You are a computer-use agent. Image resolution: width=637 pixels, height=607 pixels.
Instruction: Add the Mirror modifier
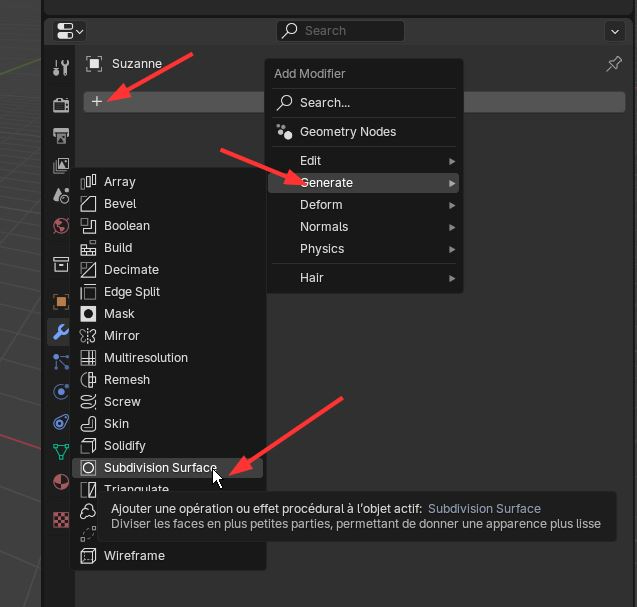pos(167,335)
